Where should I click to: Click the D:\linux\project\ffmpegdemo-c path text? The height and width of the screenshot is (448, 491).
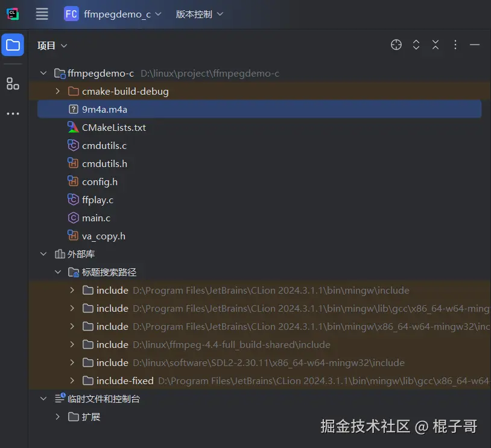[x=210, y=73]
